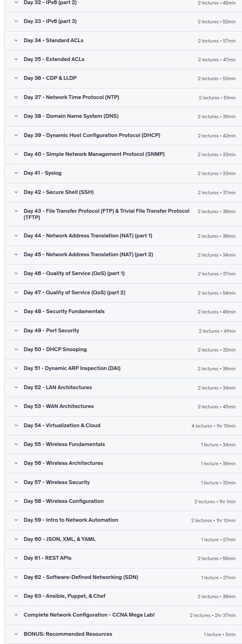Open chevron for Day 42 Secure Shell (SSH)

coord(16,192)
